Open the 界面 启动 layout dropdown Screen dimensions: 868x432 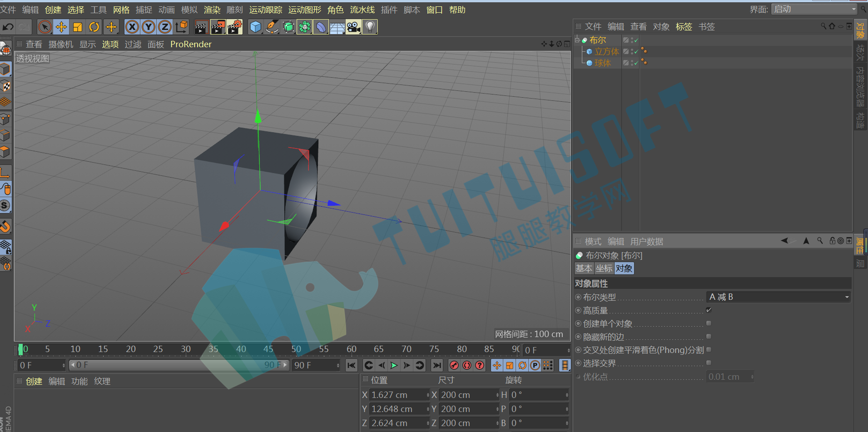814,9
